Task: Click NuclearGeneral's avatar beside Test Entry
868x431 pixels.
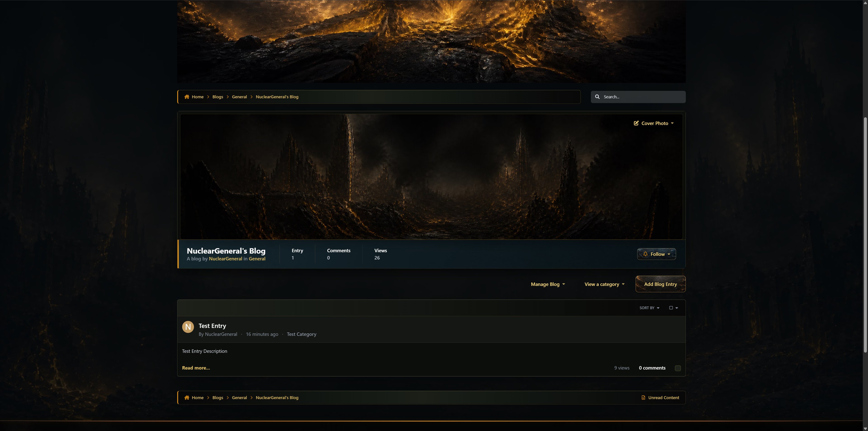Action: [x=188, y=327]
